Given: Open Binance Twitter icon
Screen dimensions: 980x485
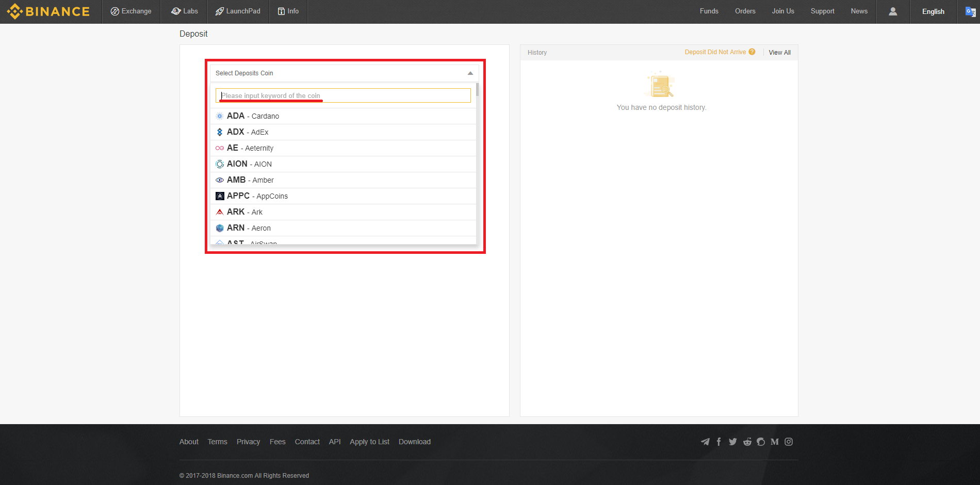Looking at the screenshot, I should coord(733,442).
